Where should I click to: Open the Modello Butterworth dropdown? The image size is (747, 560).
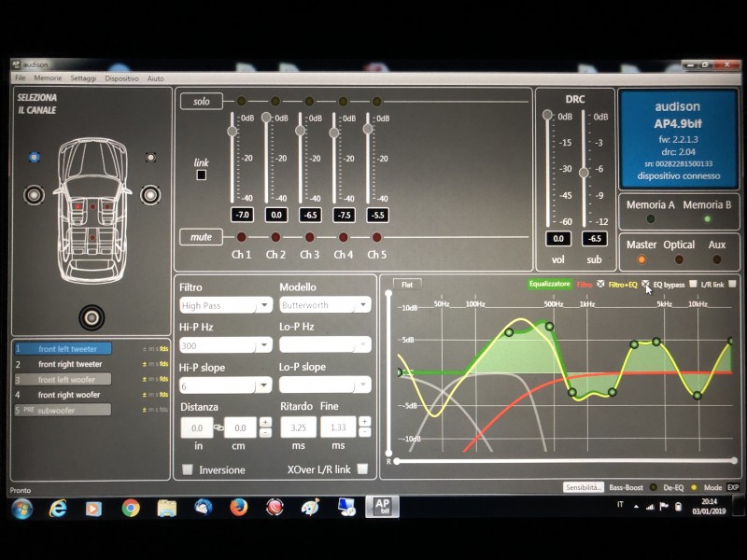coord(325,305)
